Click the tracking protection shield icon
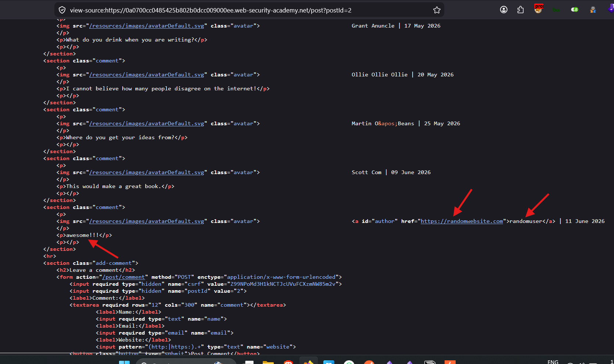This screenshot has width=614, height=364. [62, 10]
